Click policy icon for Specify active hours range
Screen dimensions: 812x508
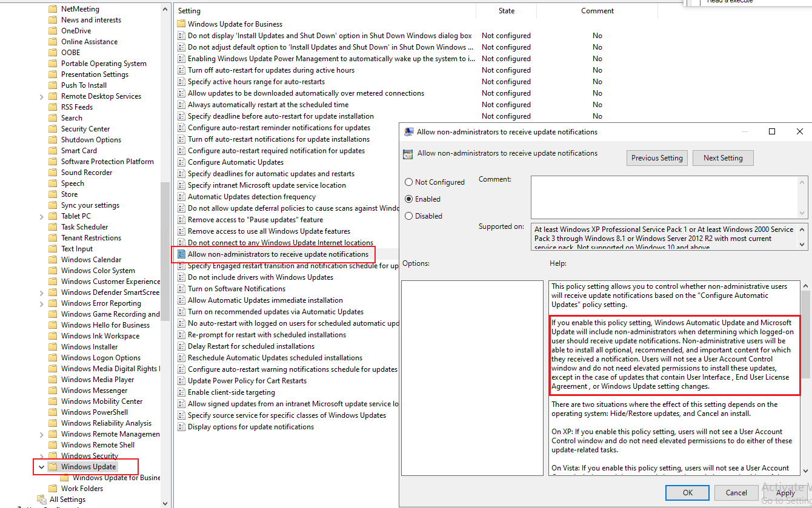181,82
